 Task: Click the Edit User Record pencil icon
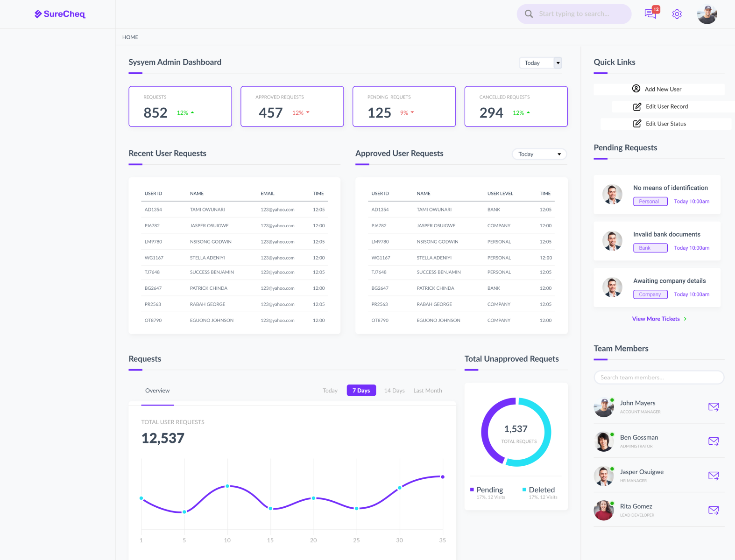(637, 106)
